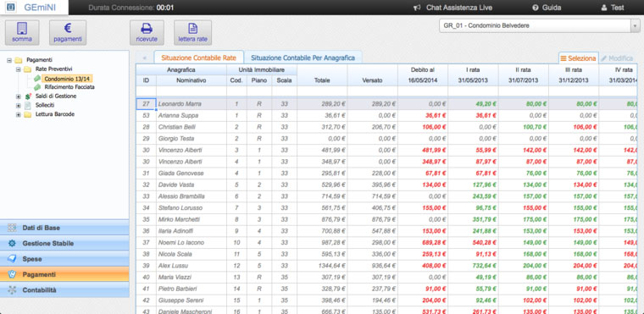
Task: Select the Arianna Suppa row
Action: (x=386, y=116)
